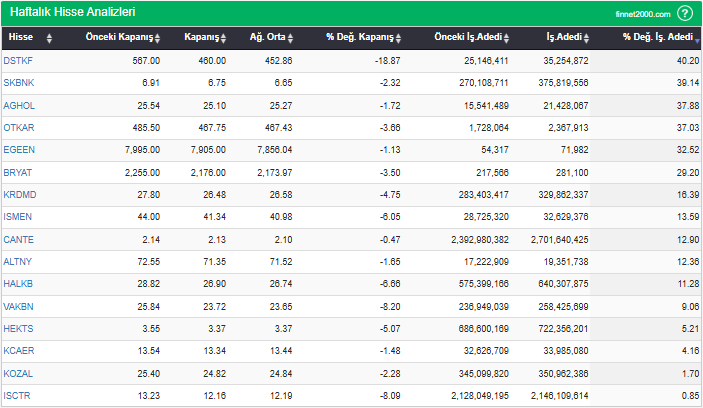This screenshot has width=703, height=408.
Task: Select SKBNK stock ticker
Action: tap(18, 82)
